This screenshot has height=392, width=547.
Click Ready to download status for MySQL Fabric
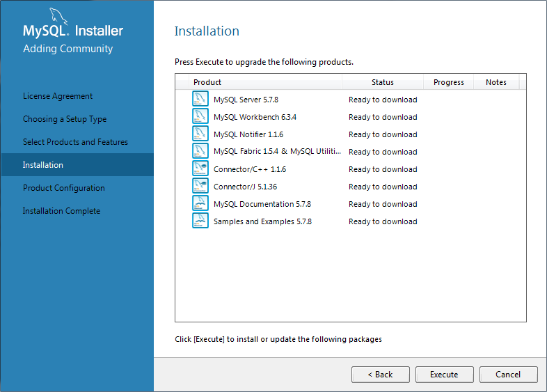(383, 152)
